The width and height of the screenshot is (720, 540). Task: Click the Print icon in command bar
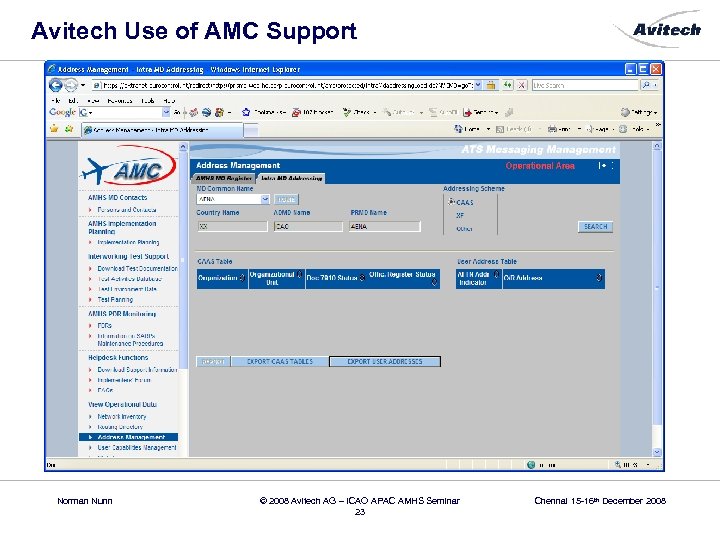coord(552,129)
